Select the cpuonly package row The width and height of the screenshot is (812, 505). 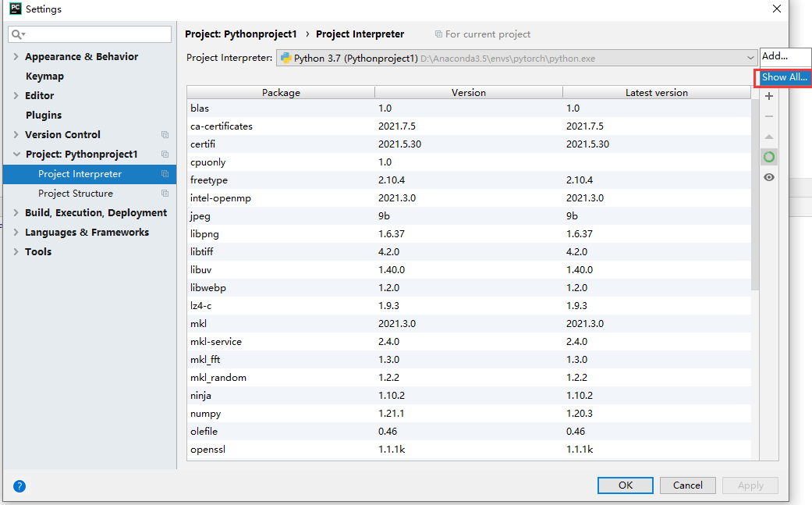pos(469,162)
